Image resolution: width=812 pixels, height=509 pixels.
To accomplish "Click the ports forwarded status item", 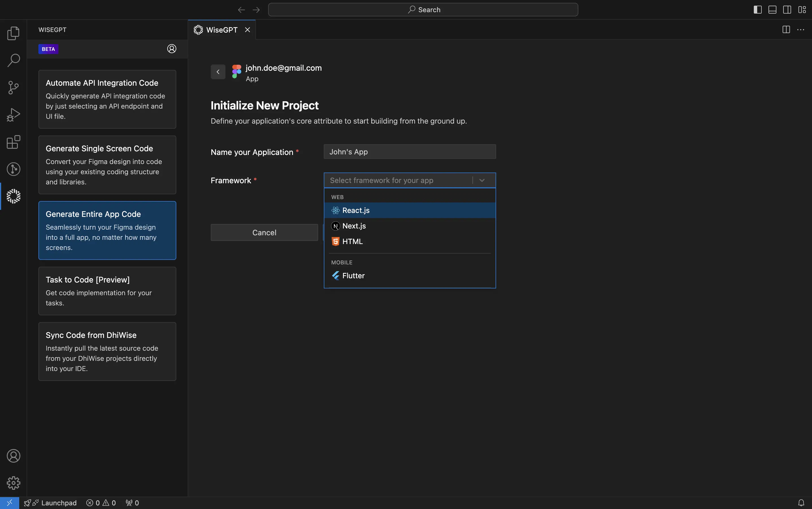I will click(x=132, y=502).
